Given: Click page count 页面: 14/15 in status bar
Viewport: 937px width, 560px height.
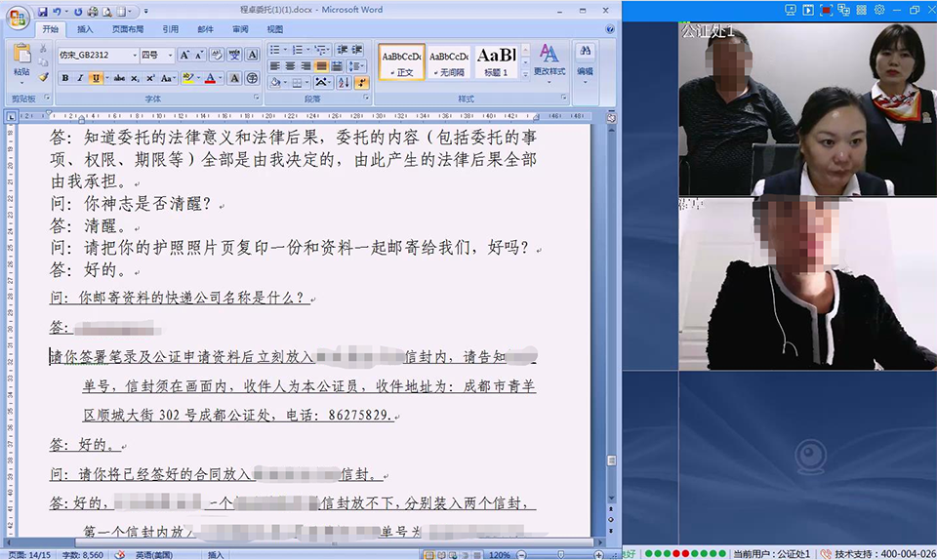Looking at the screenshot, I should [30, 555].
